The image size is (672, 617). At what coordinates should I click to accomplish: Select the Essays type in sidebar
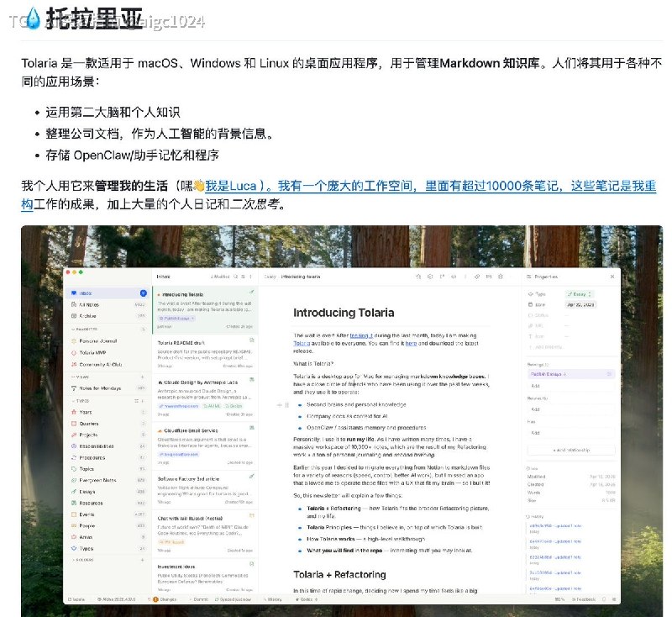[109, 492]
